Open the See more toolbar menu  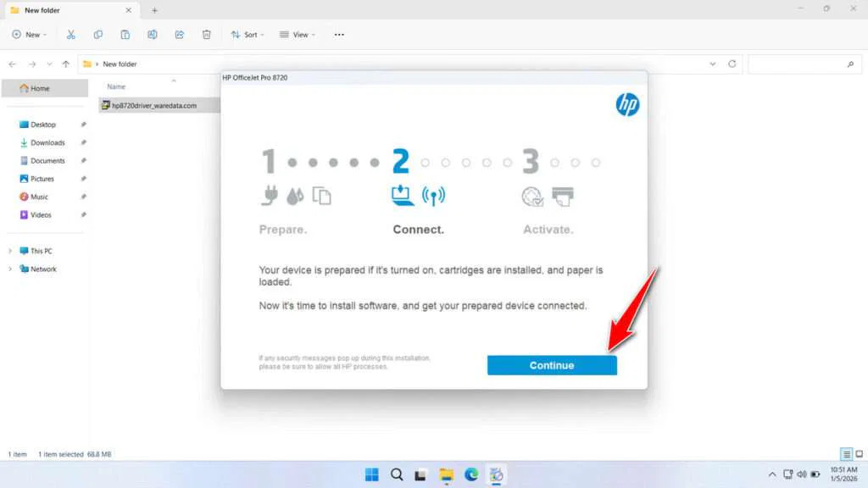(x=339, y=34)
